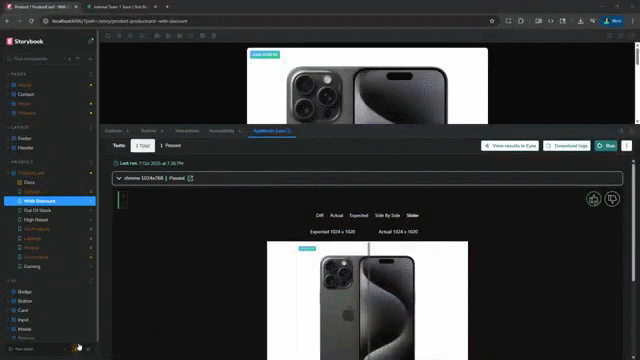Viewport: 640px width, 360px height.
Task: Click the browser reload button
Action: click(31, 21)
